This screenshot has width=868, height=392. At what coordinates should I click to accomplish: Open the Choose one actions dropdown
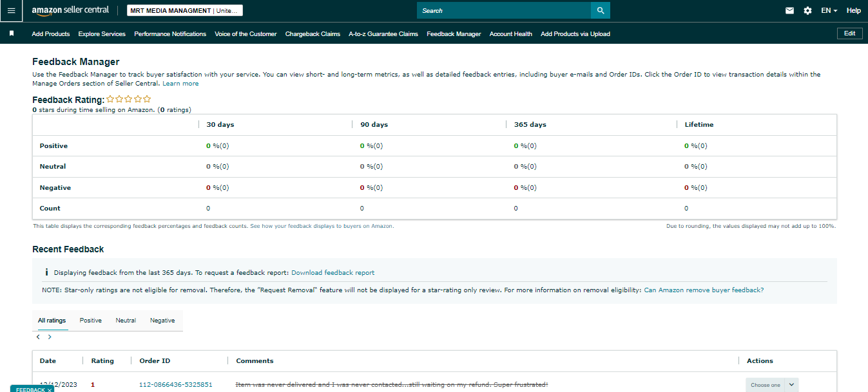coord(772,385)
